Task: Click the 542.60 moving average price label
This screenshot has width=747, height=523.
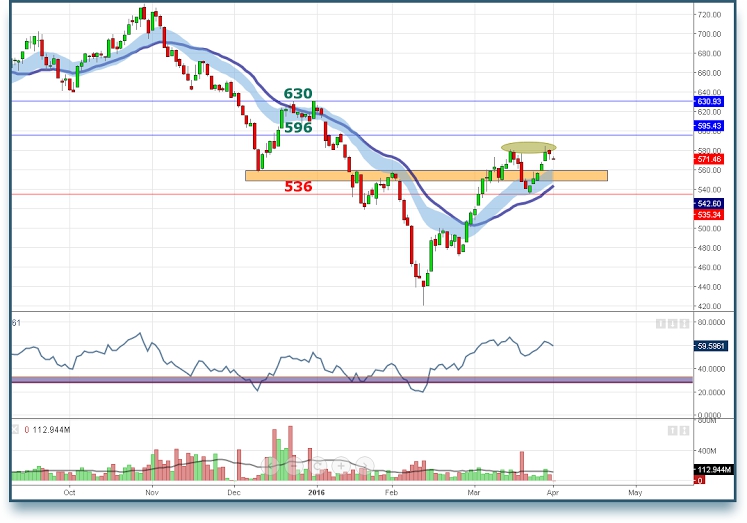Action: (710, 203)
